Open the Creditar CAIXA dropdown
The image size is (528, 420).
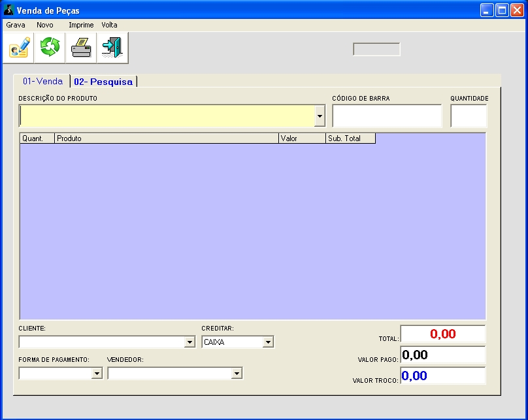268,342
